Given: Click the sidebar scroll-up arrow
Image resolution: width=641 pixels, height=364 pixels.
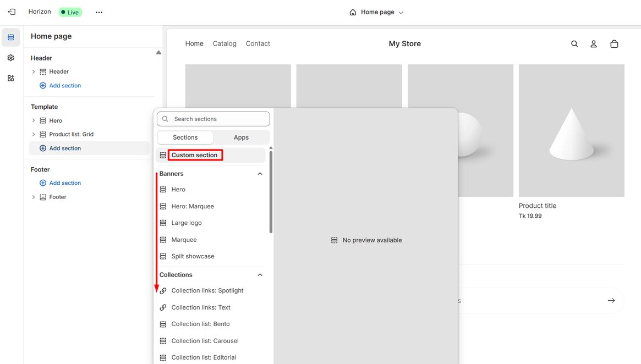Looking at the screenshot, I should pos(158,53).
